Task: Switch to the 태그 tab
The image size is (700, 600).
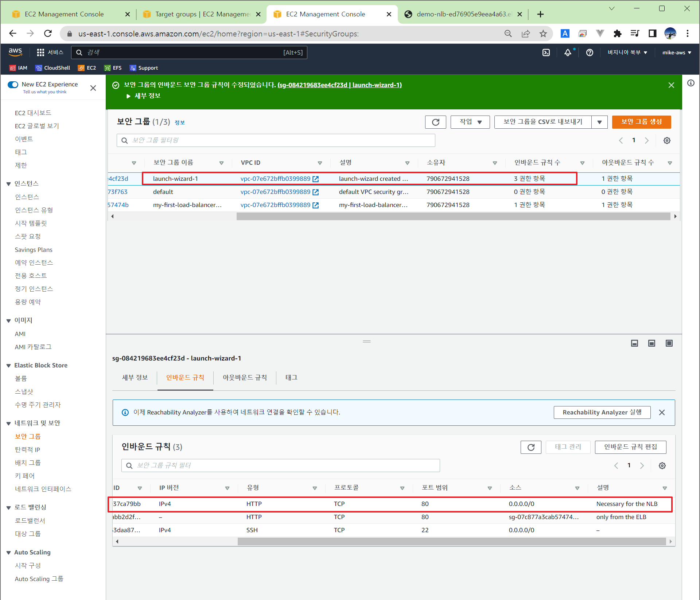Action: pyautogui.click(x=291, y=378)
